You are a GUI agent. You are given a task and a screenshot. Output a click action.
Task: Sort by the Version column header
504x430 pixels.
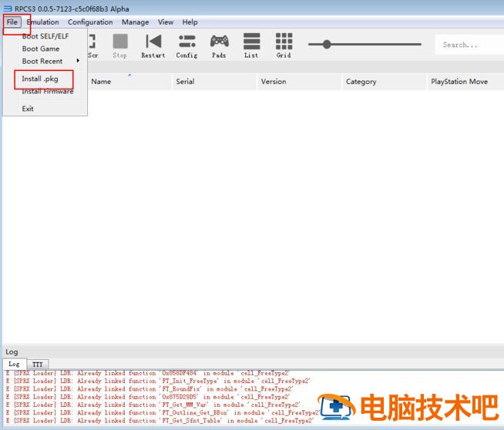(299, 82)
